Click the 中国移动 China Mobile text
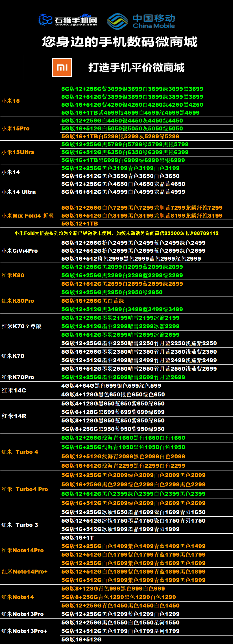 (x=154, y=21)
